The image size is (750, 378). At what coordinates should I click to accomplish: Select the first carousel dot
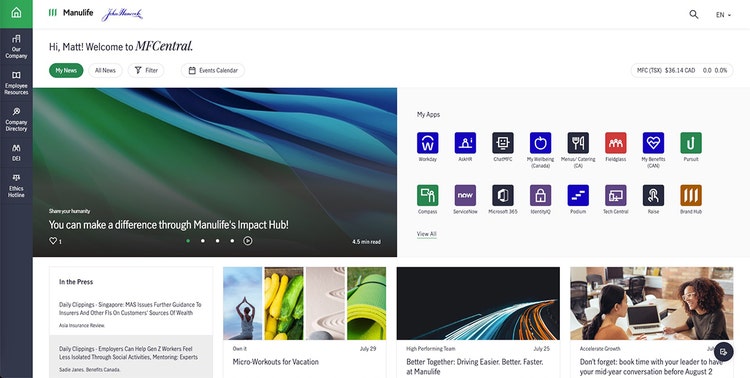click(188, 241)
